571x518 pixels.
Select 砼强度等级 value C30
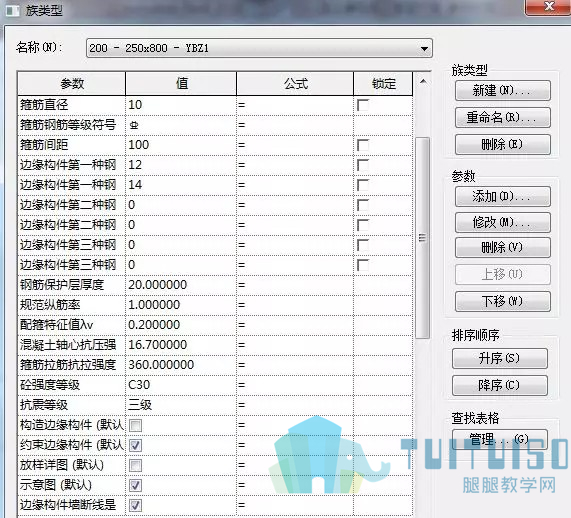pos(181,385)
